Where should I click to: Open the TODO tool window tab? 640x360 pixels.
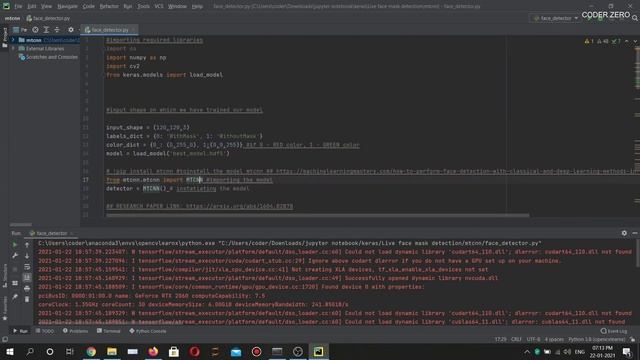click(x=45, y=331)
